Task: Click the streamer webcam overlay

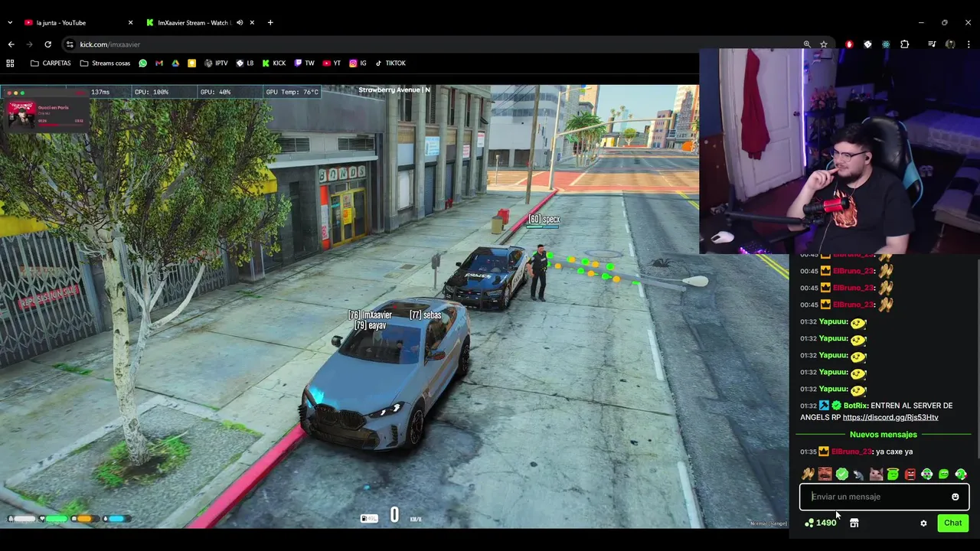Action: (839, 152)
